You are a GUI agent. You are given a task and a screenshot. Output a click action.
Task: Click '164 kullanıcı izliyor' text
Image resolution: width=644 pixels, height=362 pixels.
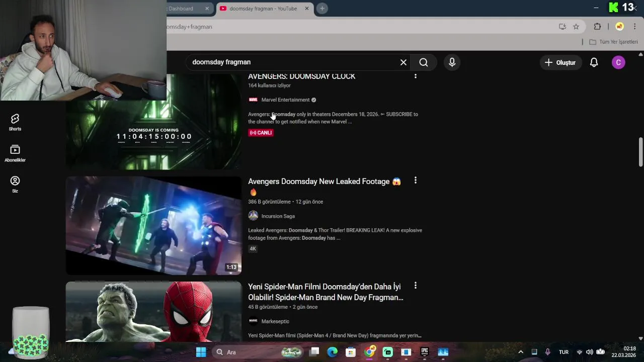pyautogui.click(x=269, y=85)
